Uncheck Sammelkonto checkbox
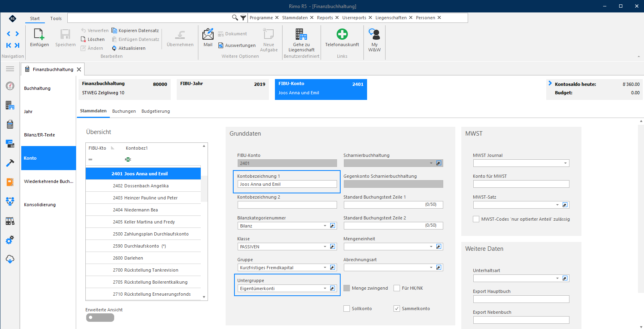 pyautogui.click(x=397, y=309)
